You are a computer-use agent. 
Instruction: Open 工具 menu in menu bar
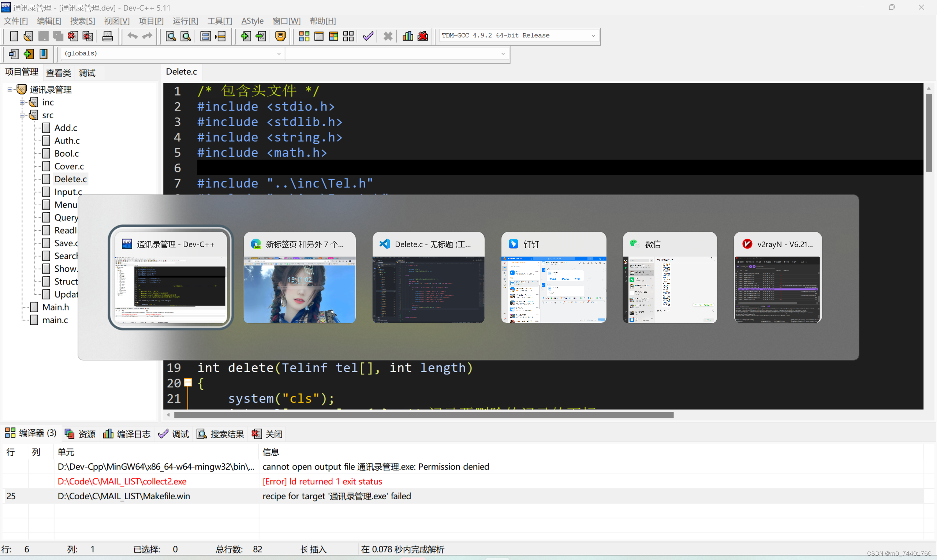tap(219, 20)
